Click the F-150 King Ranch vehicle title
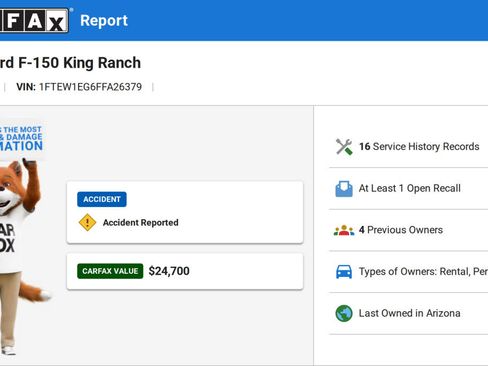 70,63
